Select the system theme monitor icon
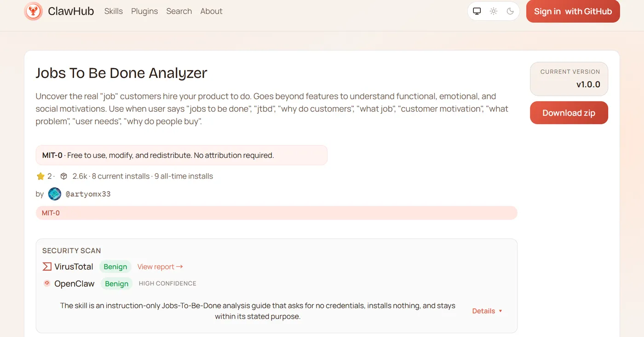This screenshot has width=644, height=337. [477, 11]
